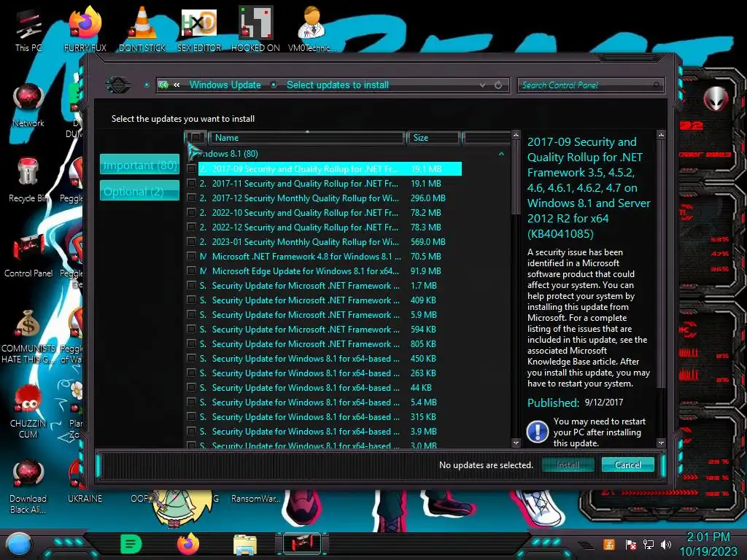
Task: Select the 315 KB Security Update for Windows 8.1
Action: [324, 416]
